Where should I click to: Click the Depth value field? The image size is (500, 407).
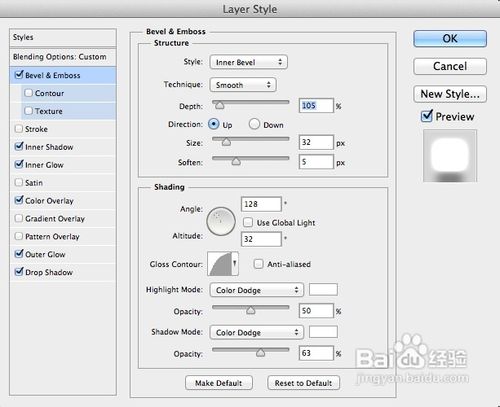tap(316, 106)
